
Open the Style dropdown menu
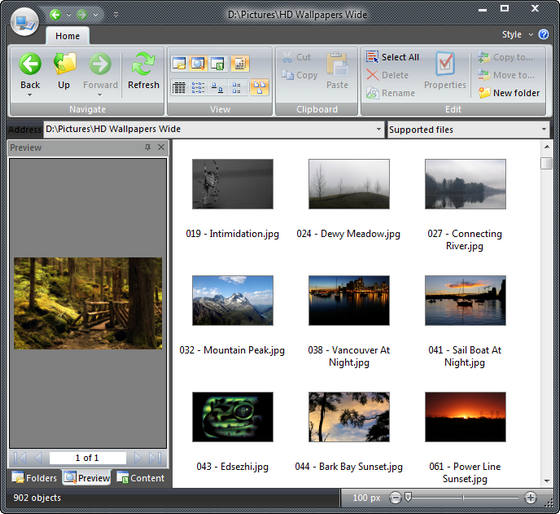point(517,35)
